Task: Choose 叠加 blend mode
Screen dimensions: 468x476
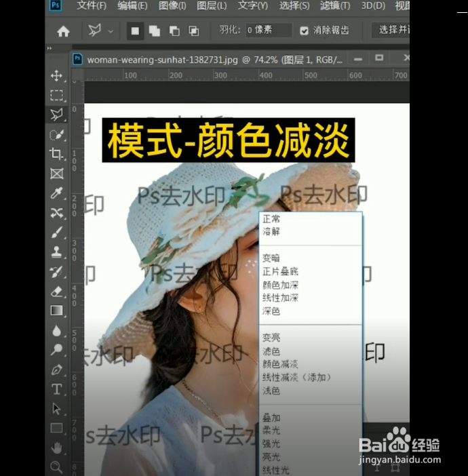Action: click(271, 418)
